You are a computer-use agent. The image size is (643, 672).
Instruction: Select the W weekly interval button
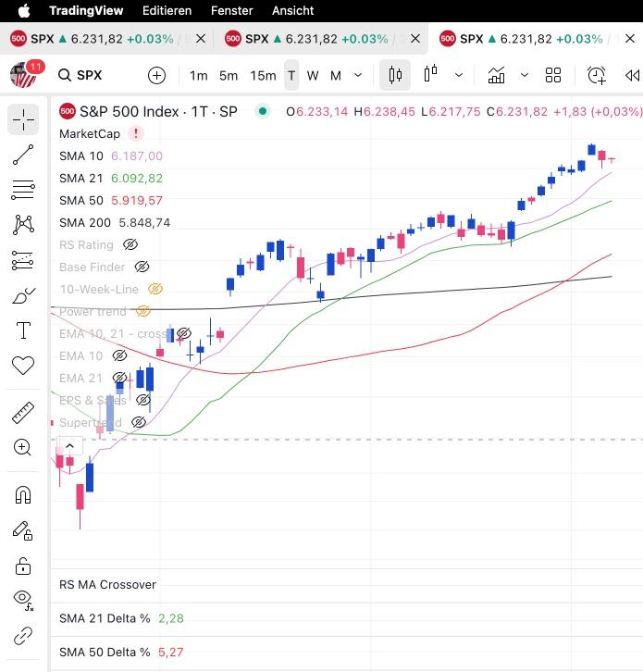point(313,75)
